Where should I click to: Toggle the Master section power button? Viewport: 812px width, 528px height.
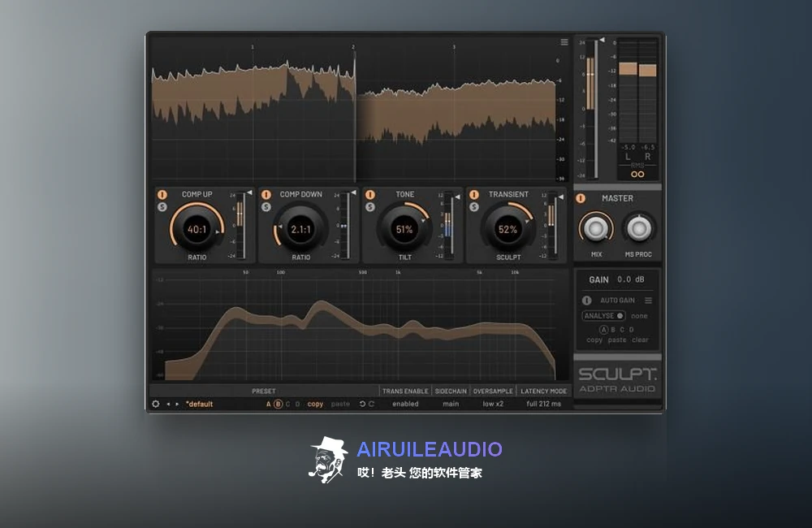tap(581, 198)
